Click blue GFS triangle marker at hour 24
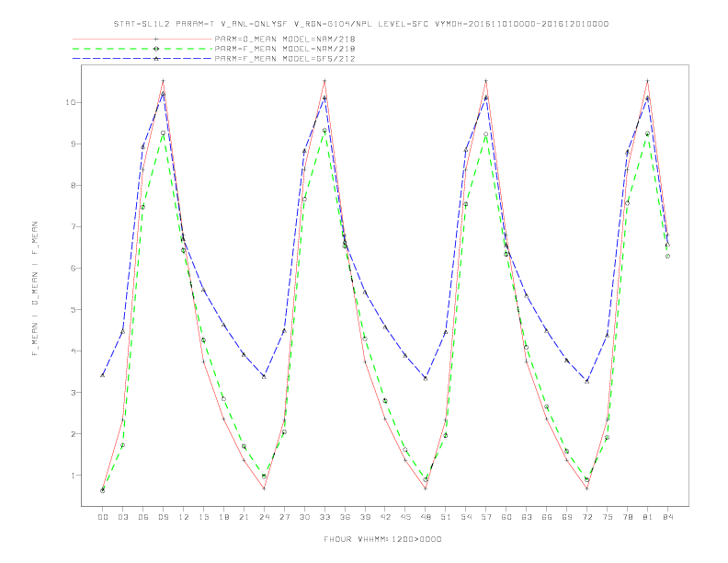 tap(264, 376)
